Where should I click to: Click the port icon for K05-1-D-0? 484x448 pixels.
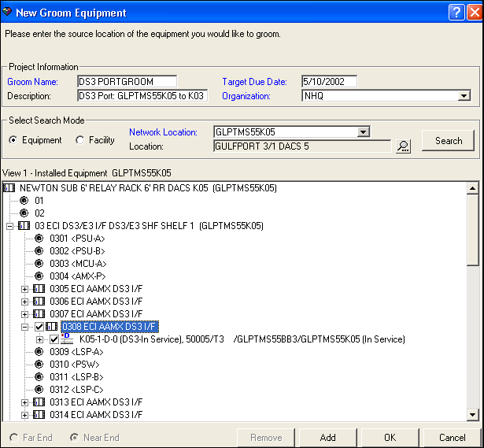tap(67, 339)
